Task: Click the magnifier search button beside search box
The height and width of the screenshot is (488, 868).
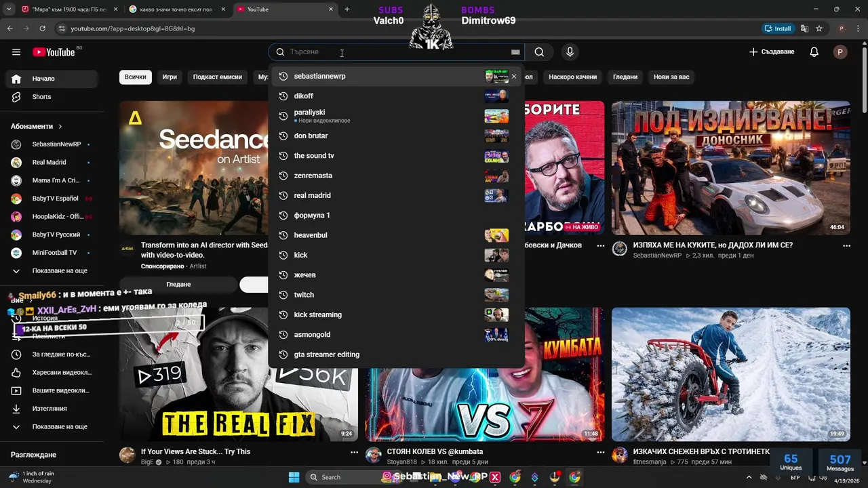Action: pos(539,52)
